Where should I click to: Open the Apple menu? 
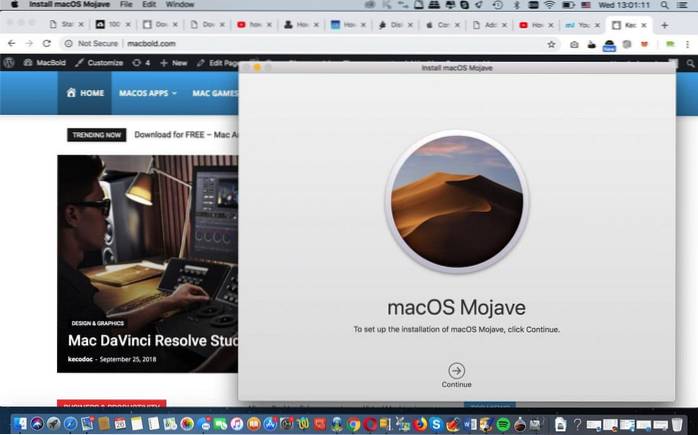click(14, 5)
